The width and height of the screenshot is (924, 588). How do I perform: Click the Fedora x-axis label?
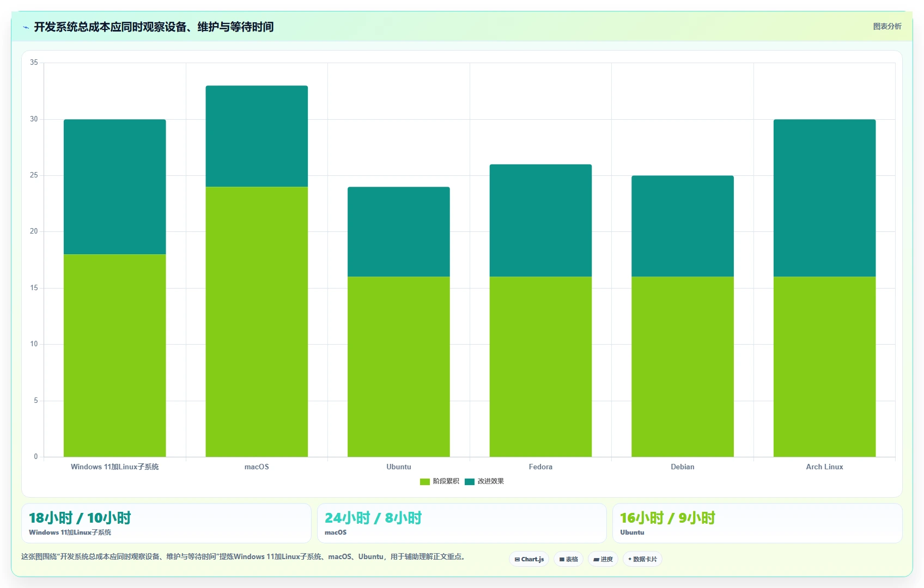tap(540, 467)
